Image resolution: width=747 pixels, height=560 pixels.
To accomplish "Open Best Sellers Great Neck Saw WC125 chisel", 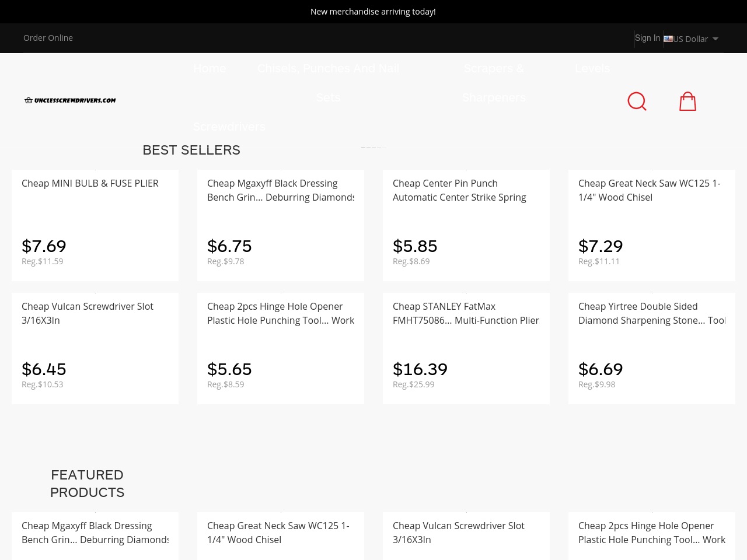I will [x=650, y=190].
